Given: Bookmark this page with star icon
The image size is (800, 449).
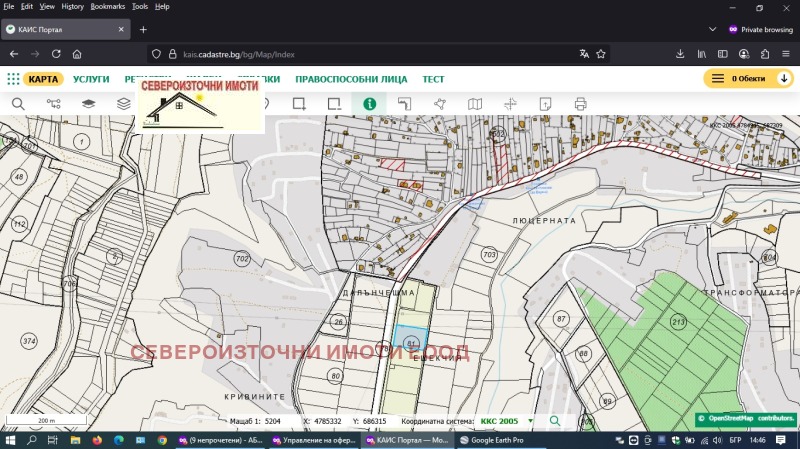Looking at the screenshot, I should click(x=601, y=54).
